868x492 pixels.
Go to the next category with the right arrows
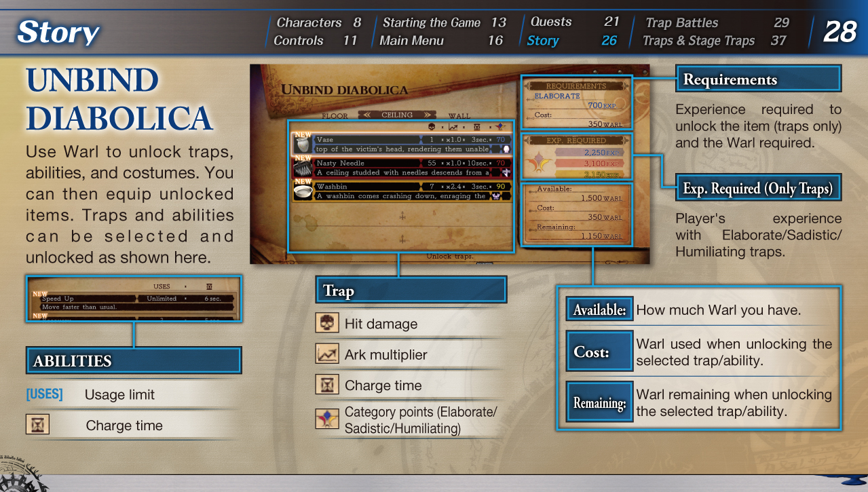[428, 115]
